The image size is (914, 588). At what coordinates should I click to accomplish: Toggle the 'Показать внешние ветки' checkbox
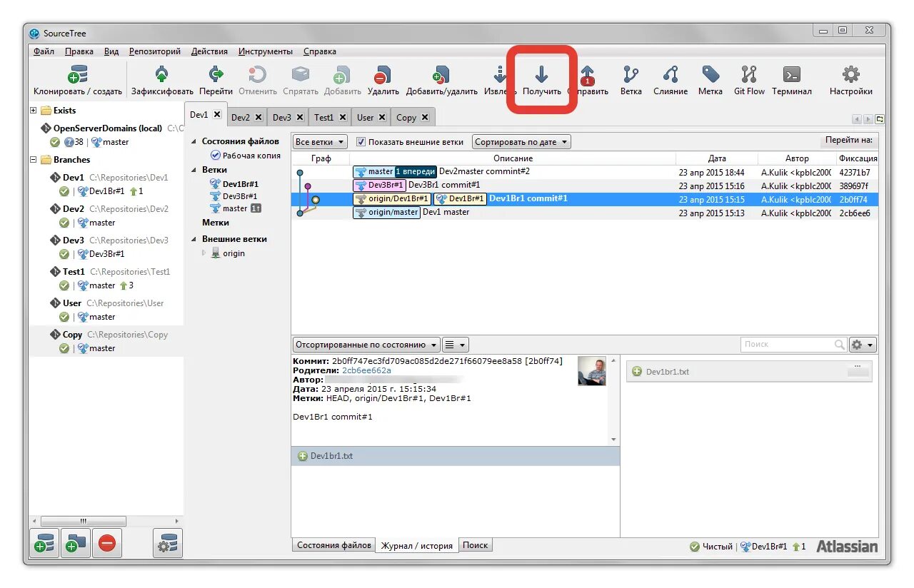(361, 142)
